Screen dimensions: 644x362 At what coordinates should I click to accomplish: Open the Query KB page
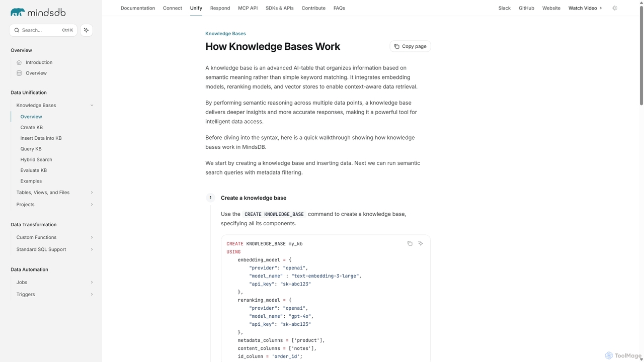click(x=31, y=149)
